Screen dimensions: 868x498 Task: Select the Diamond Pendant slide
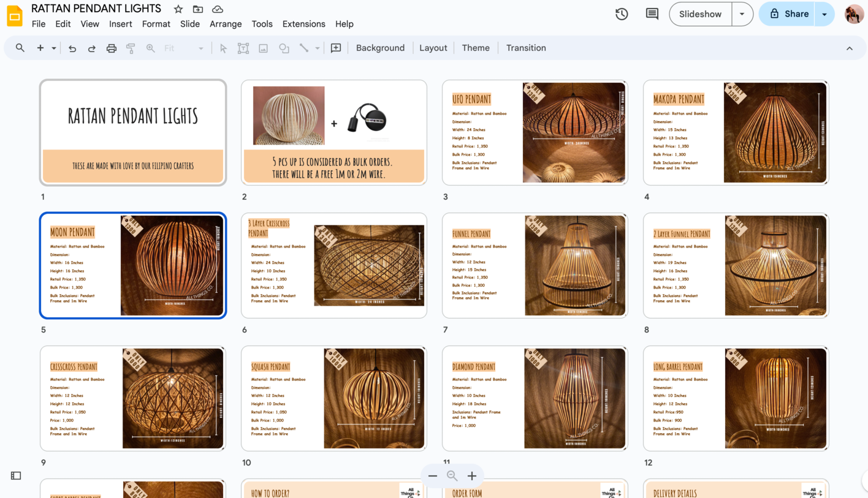[535, 398]
